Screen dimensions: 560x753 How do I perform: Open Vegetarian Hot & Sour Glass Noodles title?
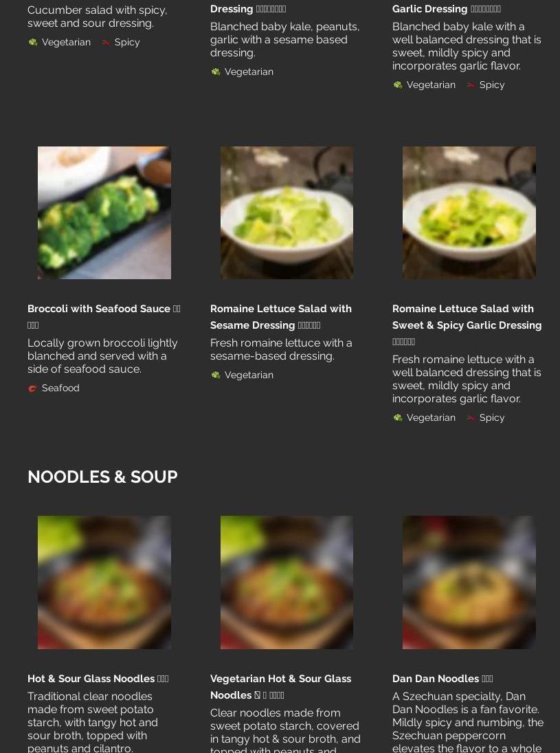281,687
